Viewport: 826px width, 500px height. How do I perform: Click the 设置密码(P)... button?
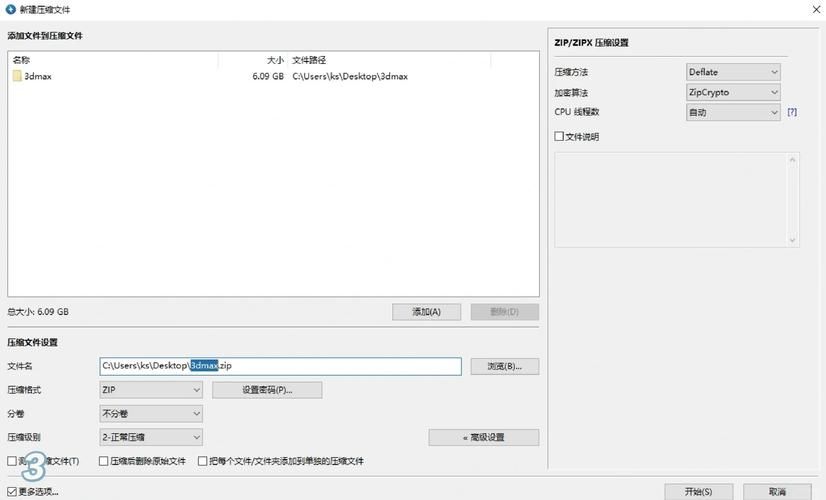tap(267, 390)
